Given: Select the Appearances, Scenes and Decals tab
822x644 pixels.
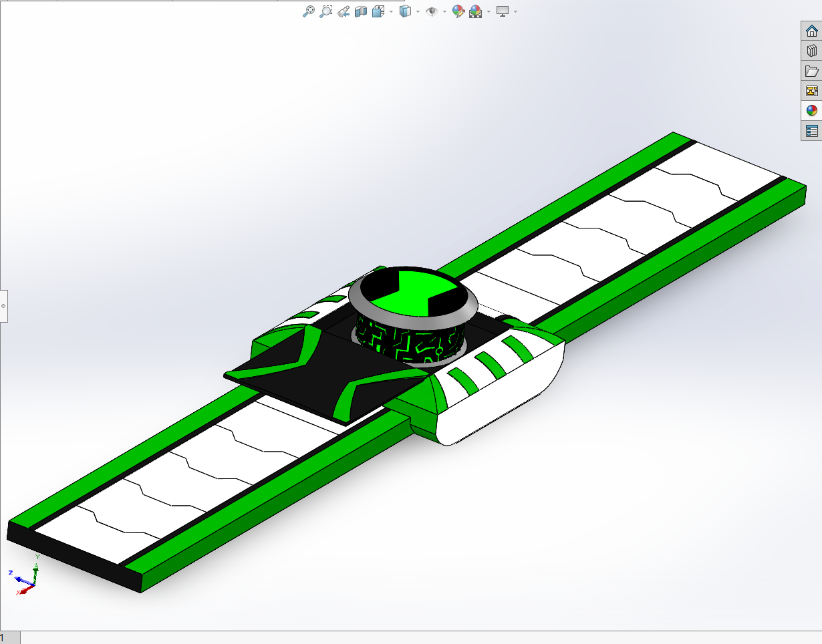Looking at the screenshot, I should coord(812,111).
